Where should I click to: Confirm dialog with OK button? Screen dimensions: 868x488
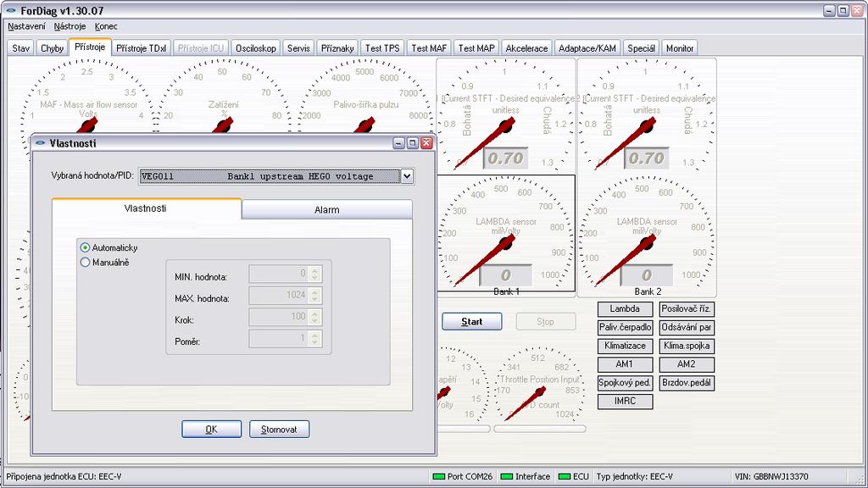(x=211, y=430)
